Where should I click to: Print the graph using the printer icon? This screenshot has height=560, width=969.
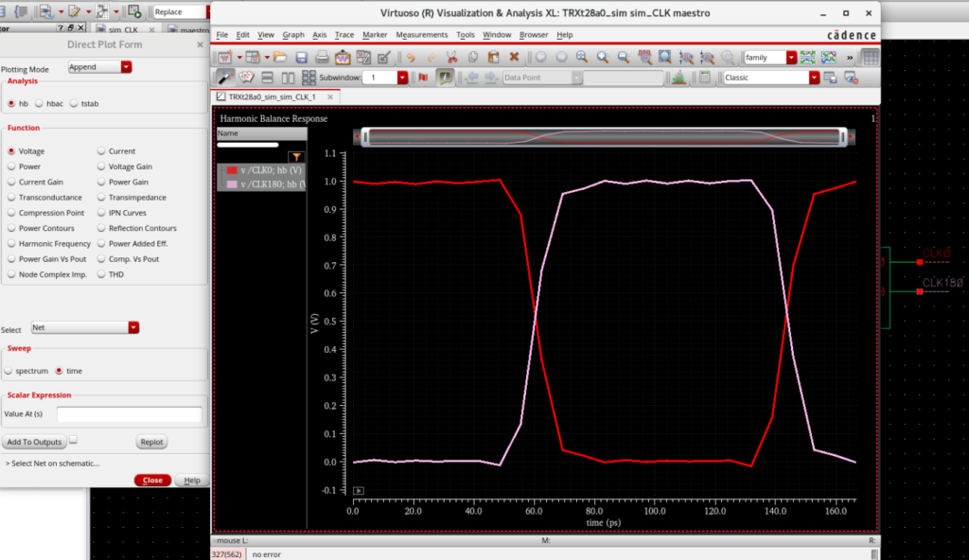point(322,58)
